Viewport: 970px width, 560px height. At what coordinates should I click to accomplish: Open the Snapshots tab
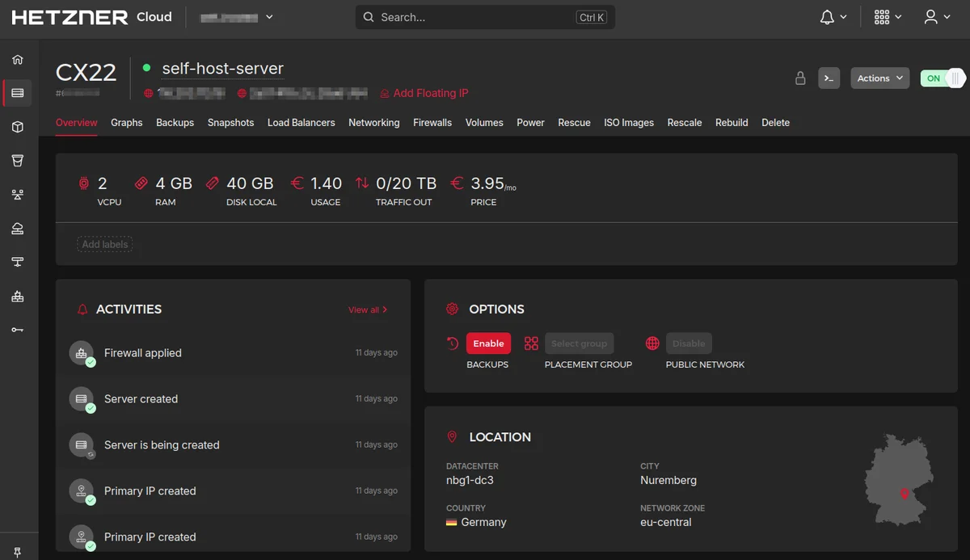tap(230, 122)
